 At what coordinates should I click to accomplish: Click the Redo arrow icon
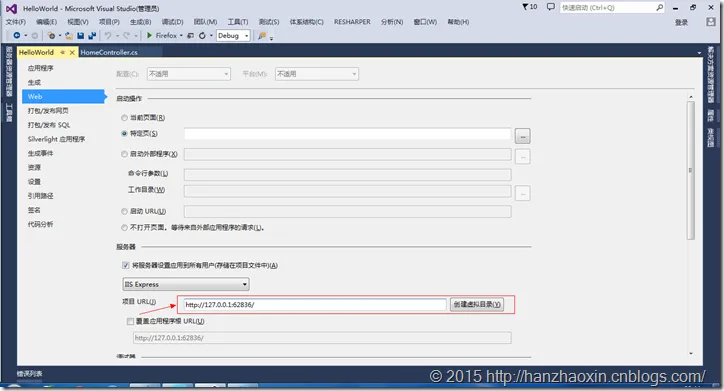point(127,36)
